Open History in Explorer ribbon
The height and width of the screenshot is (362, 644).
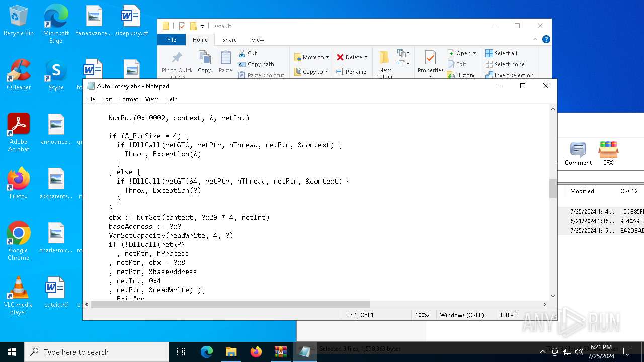pos(461,75)
